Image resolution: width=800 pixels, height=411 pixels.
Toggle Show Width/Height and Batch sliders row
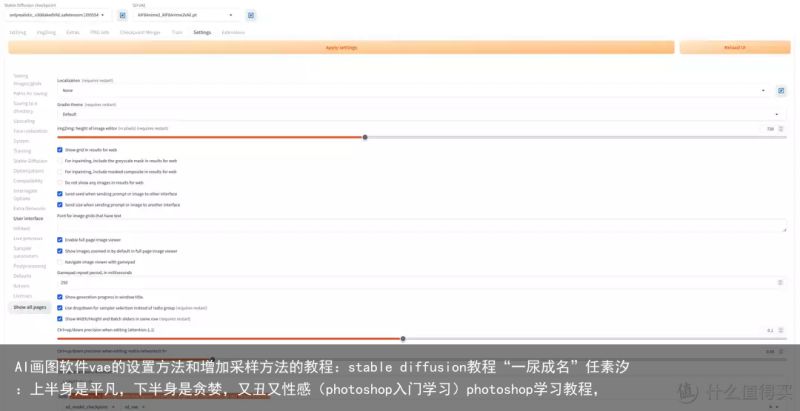click(60, 319)
